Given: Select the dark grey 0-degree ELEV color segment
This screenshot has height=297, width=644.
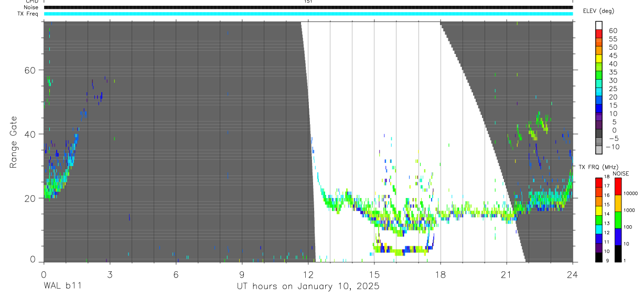Looking at the screenshot, I should click(599, 133).
